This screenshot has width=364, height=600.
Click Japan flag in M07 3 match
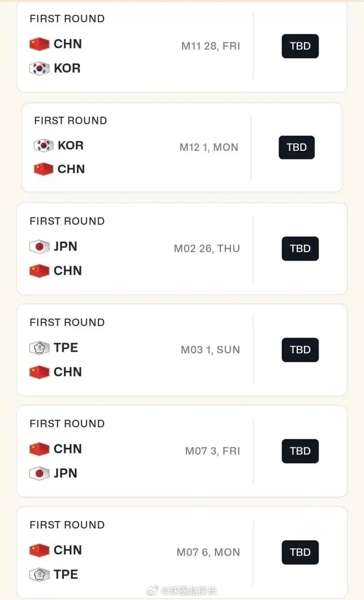pos(39,473)
